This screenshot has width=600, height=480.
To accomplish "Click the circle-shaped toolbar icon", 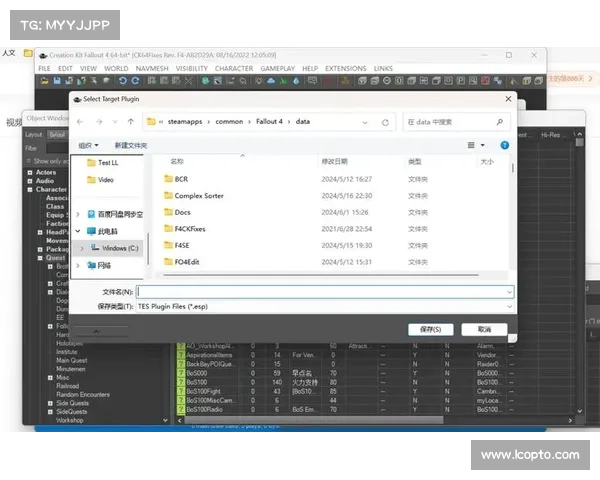I will pos(387,81).
